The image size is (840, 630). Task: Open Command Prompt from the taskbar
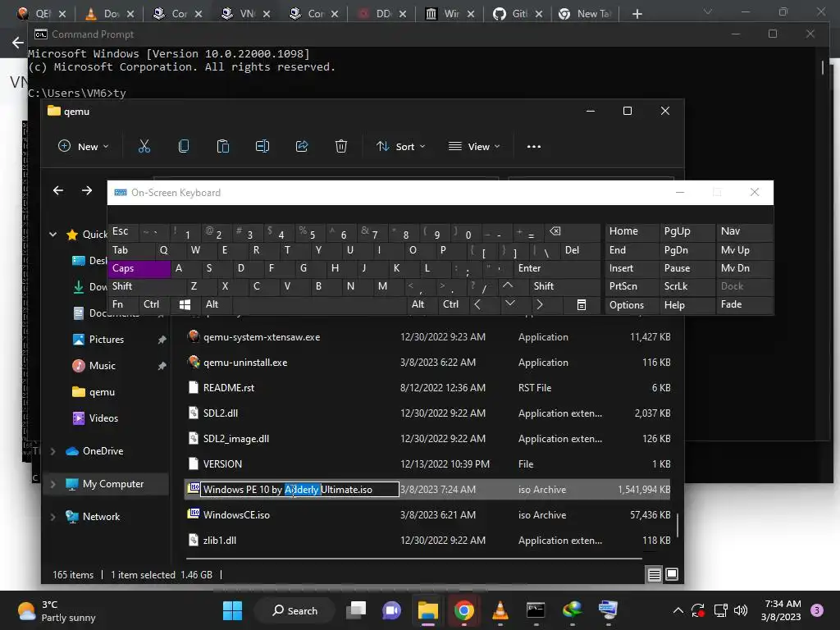coord(536,610)
